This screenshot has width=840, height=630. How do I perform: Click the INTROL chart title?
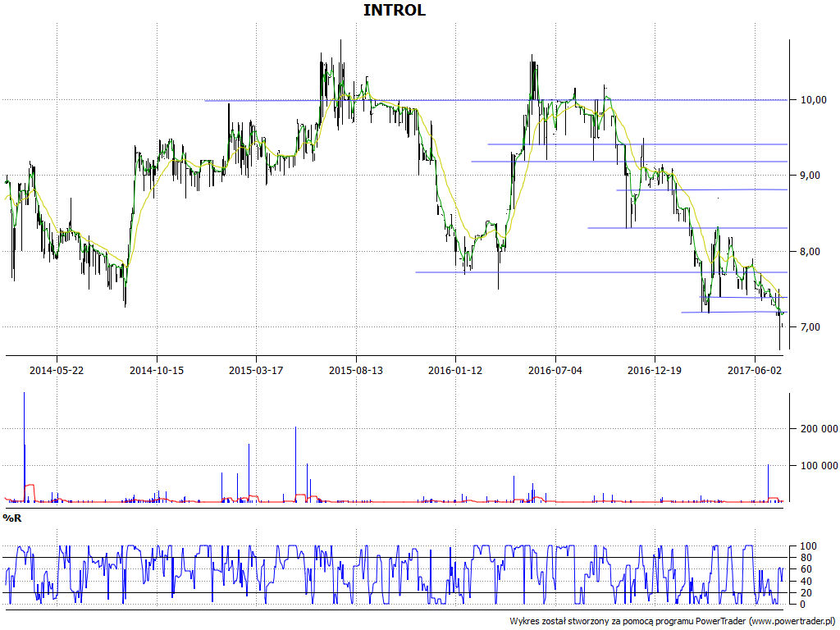[395, 10]
